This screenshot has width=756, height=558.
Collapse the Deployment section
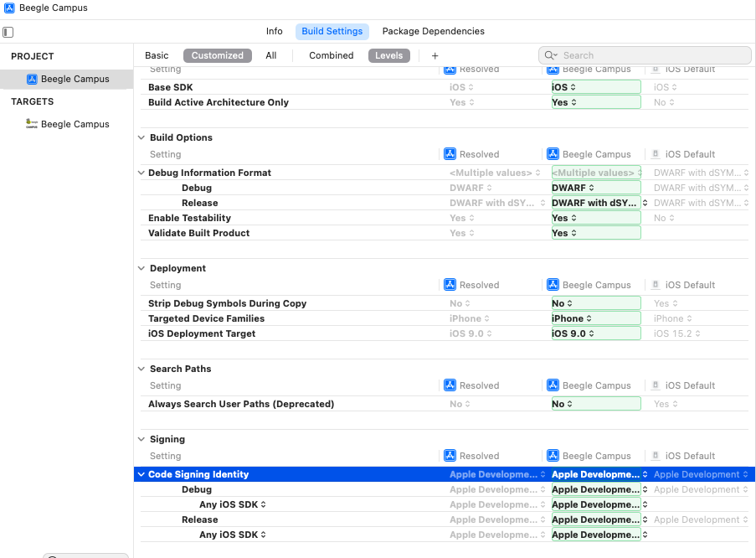coord(141,268)
